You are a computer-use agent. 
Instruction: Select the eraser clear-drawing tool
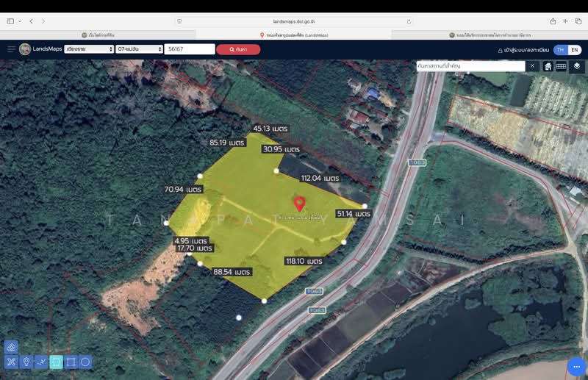(x=11, y=347)
